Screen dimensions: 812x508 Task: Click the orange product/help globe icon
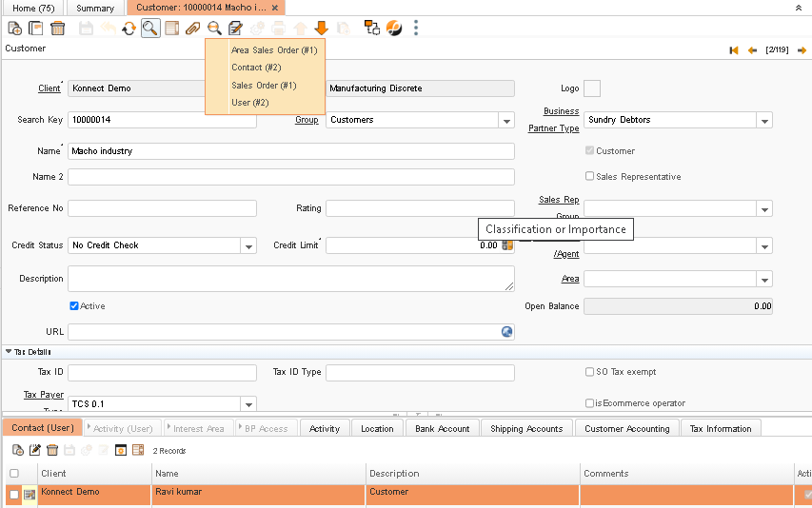coord(394,28)
